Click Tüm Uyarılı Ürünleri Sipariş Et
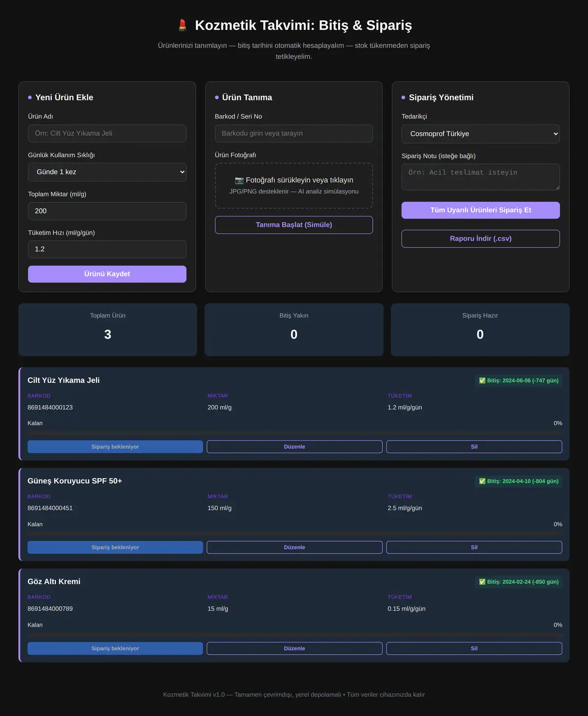This screenshot has width=588, height=716. point(481,210)
